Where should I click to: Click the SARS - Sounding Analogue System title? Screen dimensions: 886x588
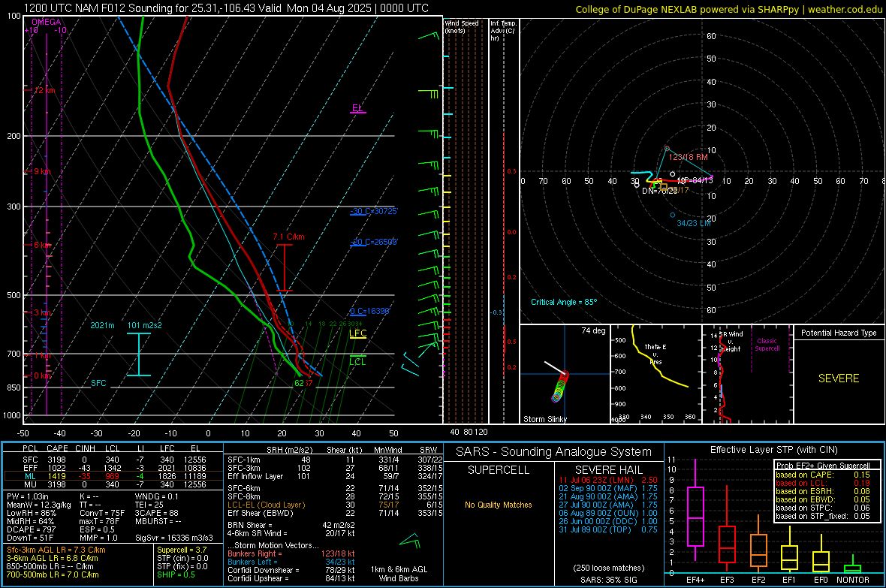tap(554, 452)
